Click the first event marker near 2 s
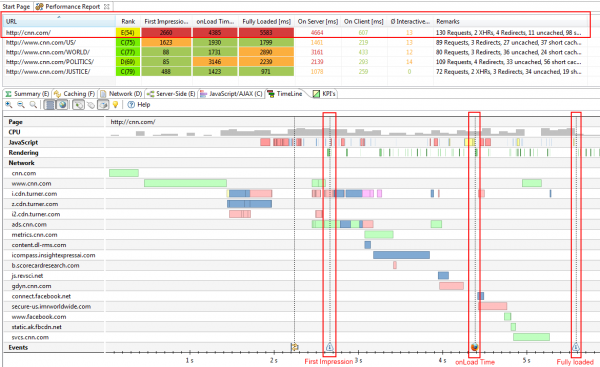This screenshot has height=367, width=600. click(x=294, y=347)
